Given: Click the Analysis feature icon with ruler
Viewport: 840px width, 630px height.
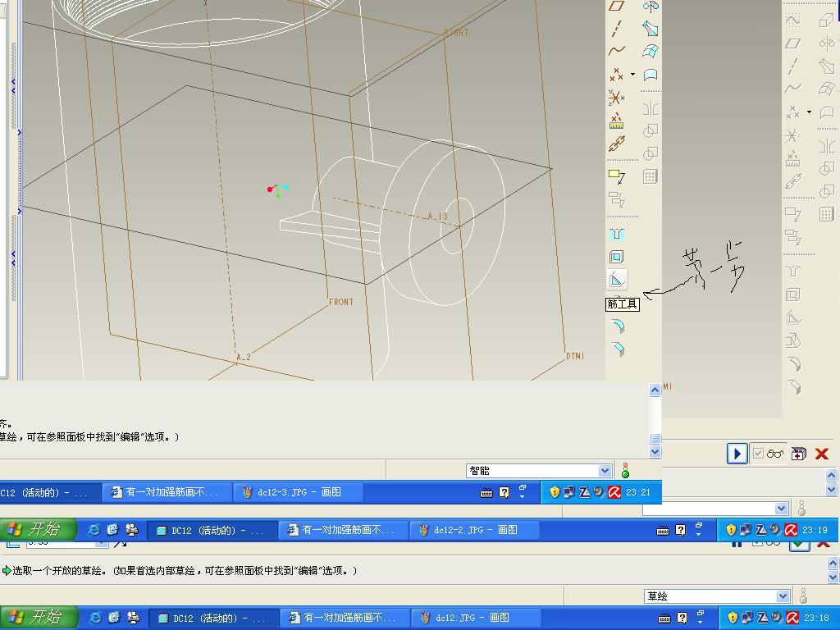Looking at the screenshot, I should [x=617, y=121].
